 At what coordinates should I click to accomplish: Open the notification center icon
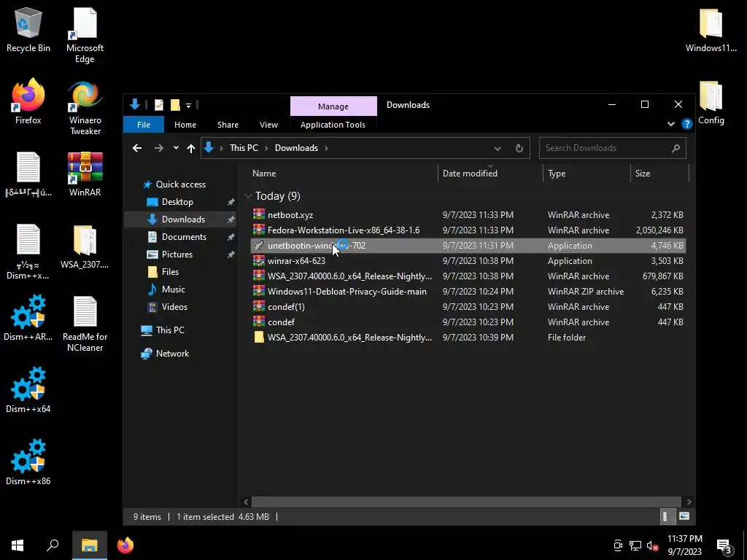(x=724, y=546)
